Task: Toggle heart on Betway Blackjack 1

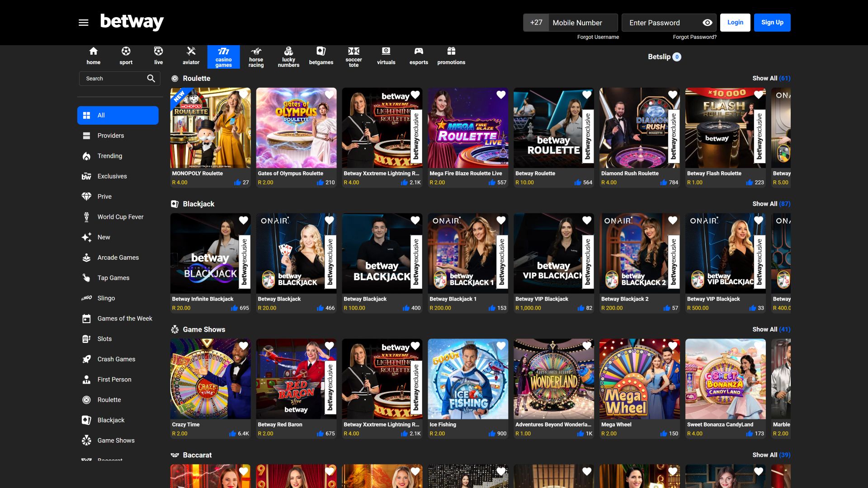Action: [x=501, y=221]
